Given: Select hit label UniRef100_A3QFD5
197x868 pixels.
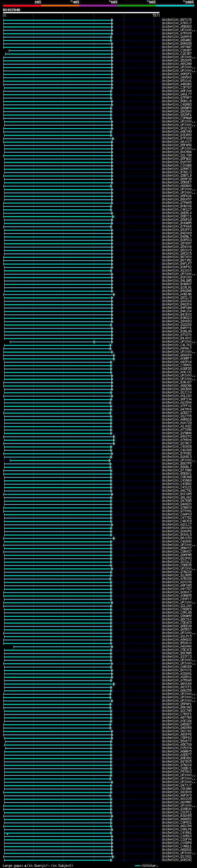Looking at the screenshot, I should tap(177, 369).
